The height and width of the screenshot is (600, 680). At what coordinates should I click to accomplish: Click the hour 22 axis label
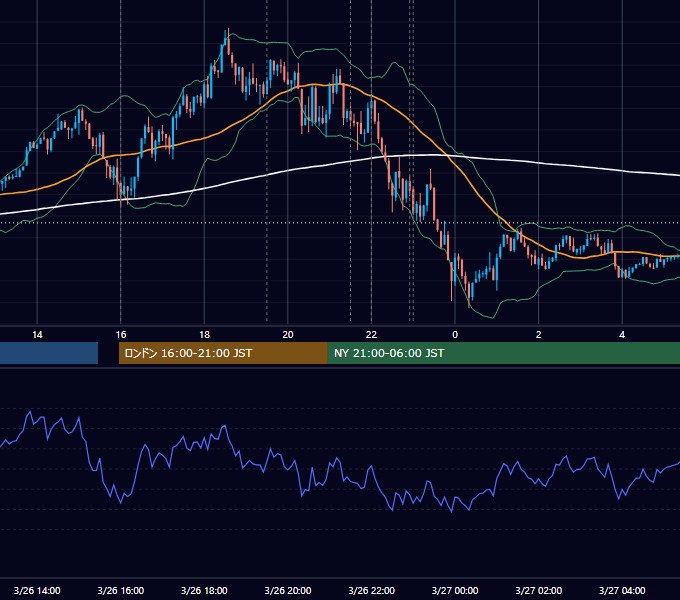tap(371, 335)
